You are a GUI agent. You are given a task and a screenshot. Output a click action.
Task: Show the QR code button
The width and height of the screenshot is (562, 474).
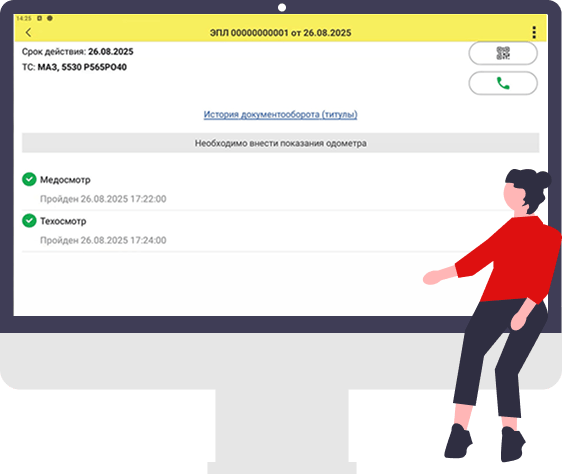[x=503, y=53]
